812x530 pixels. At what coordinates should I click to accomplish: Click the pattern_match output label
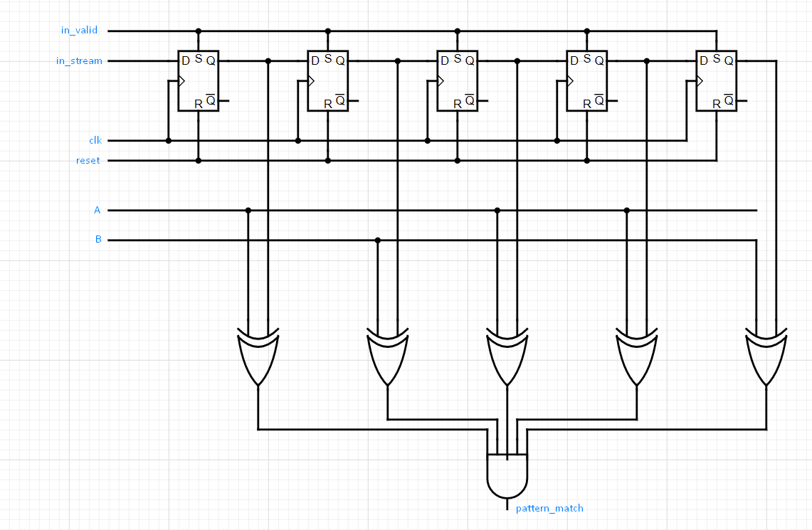[x=548, y=508]
